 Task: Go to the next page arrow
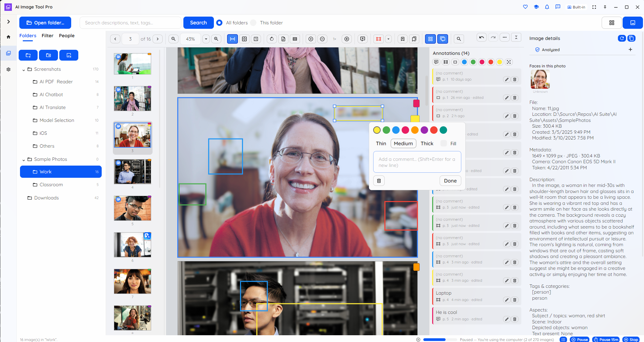click(158, 39)
